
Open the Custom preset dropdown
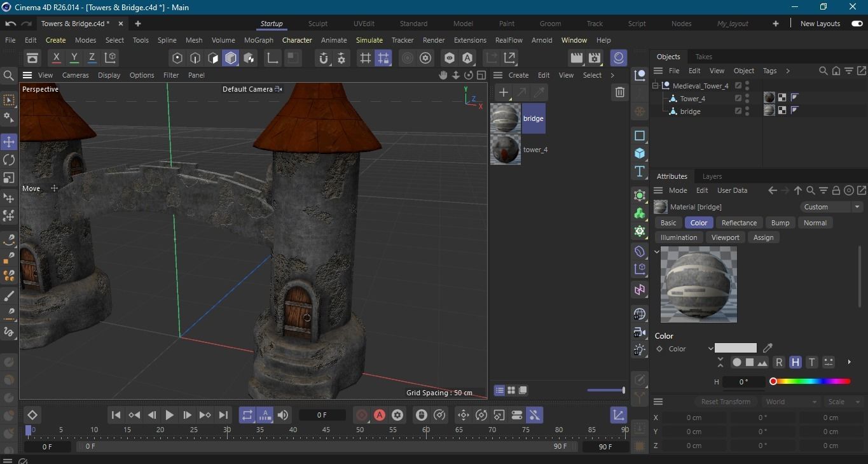[831, 207]
